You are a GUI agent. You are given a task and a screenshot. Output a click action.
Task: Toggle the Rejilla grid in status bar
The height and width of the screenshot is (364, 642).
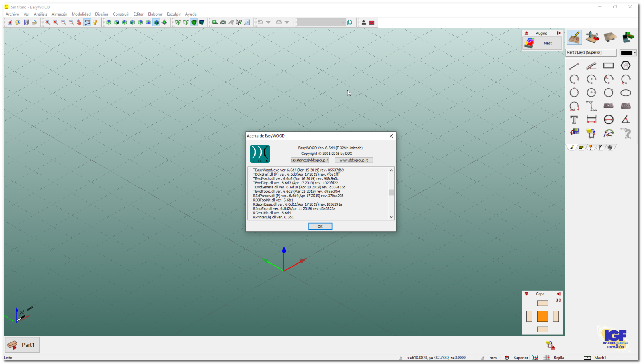click(x=547, y=358)
